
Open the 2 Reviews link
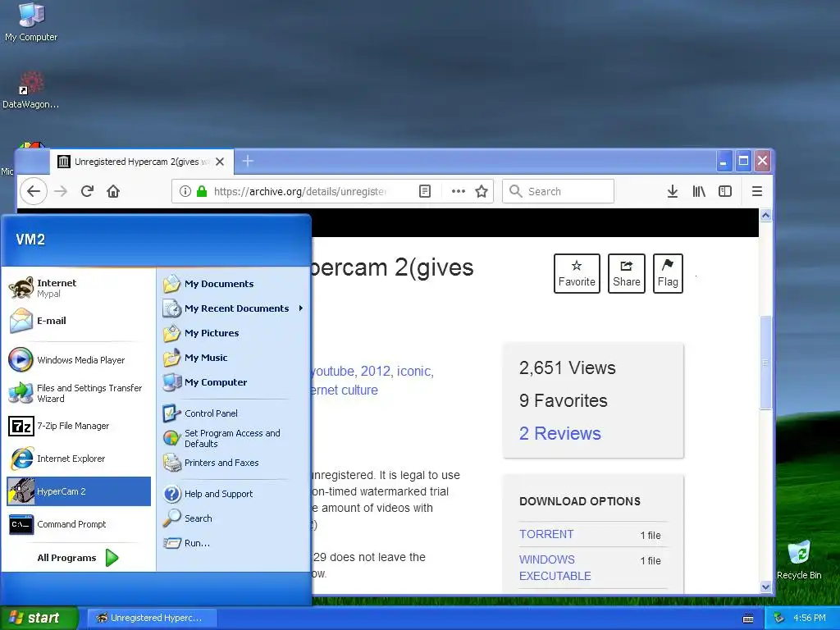tap(559, 433)
